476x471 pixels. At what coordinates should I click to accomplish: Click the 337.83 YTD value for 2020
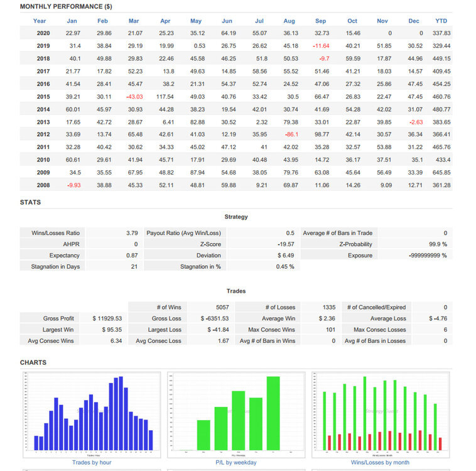[441, 33]
